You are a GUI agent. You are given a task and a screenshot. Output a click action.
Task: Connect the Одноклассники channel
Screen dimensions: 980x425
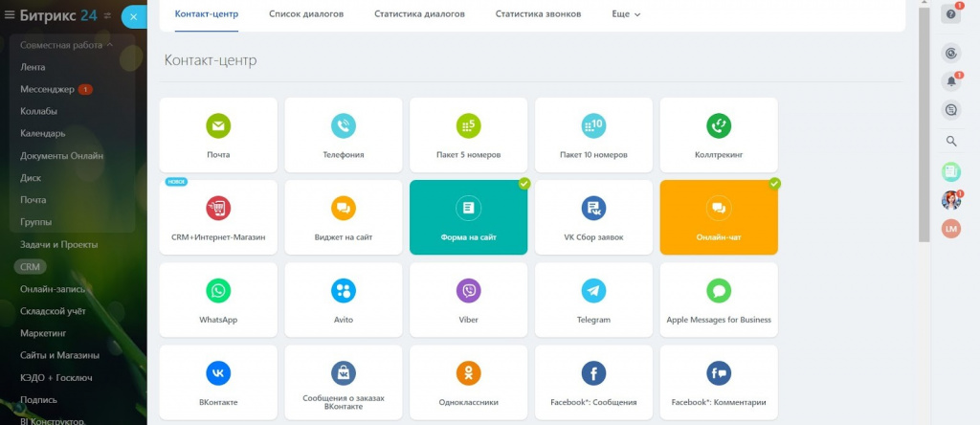(468, 383)
